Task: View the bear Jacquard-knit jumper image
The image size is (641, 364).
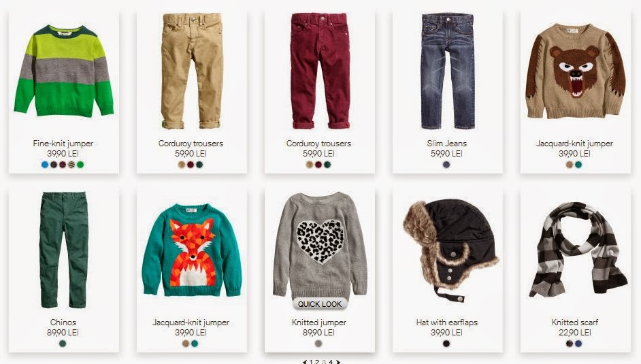Action: tap(576, 71)
